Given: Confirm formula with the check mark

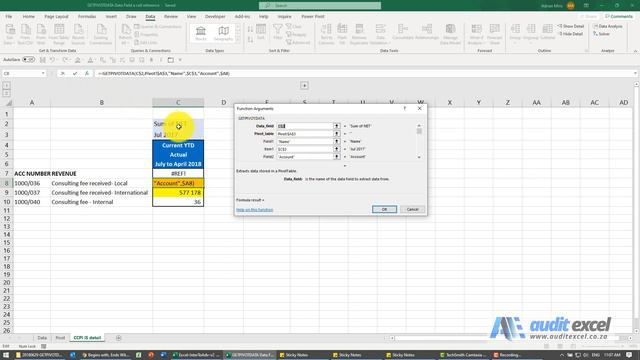Looking at the screenshot, I should click(75, 73).
